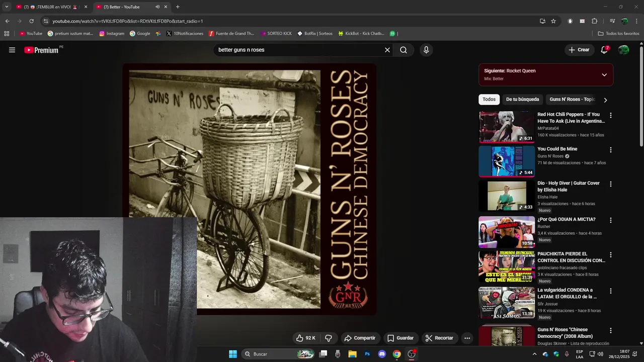Screen dimensions: 644x362
Task: Open options menu for Holy Diver cover video
Action: click(x=611, y=184)
